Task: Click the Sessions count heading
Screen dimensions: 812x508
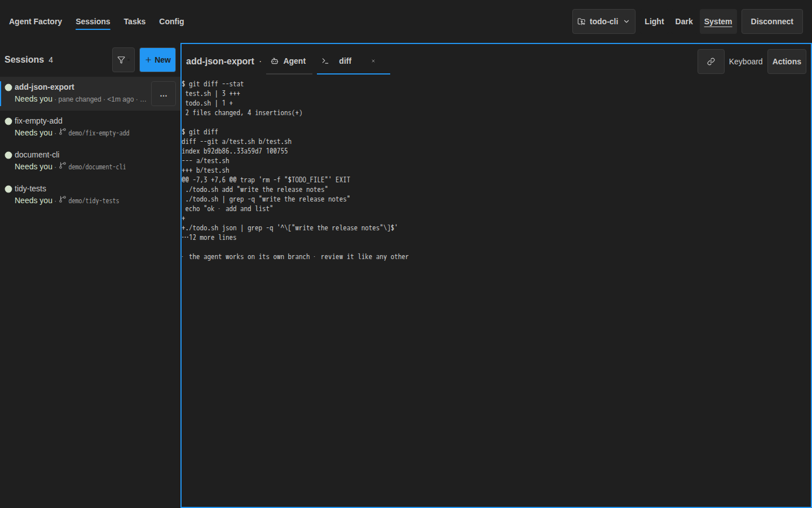Action: coord(29,60)
